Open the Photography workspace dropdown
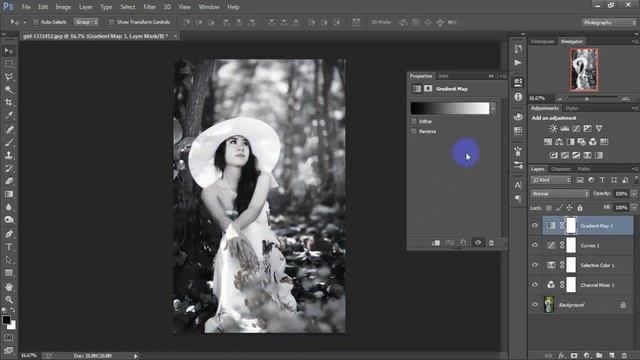This screenshot has height=360, width=640. click(x=609, y=22)
